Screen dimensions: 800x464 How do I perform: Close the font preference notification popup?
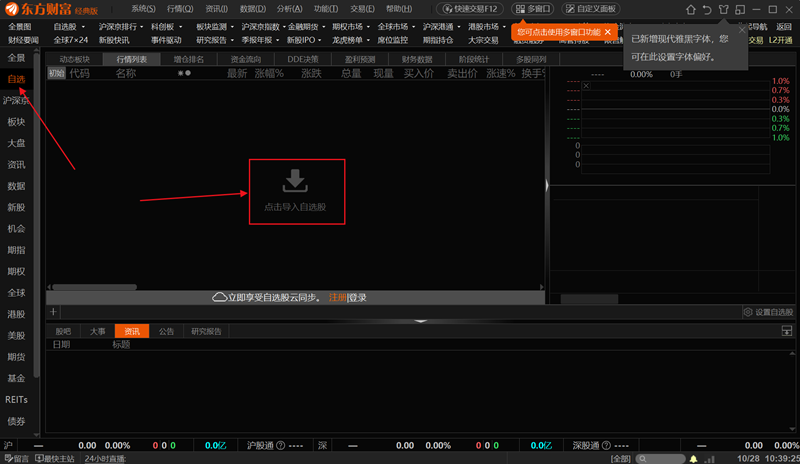pos(741,29)
